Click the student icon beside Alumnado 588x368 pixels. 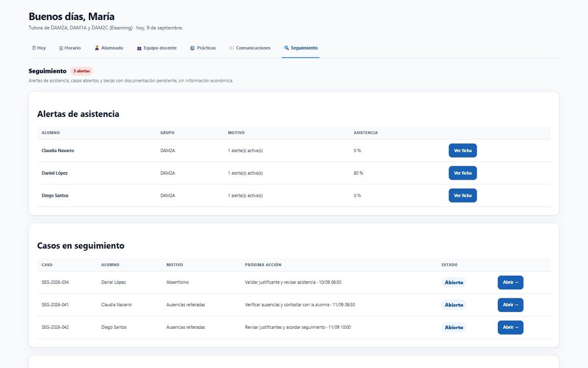97,48
